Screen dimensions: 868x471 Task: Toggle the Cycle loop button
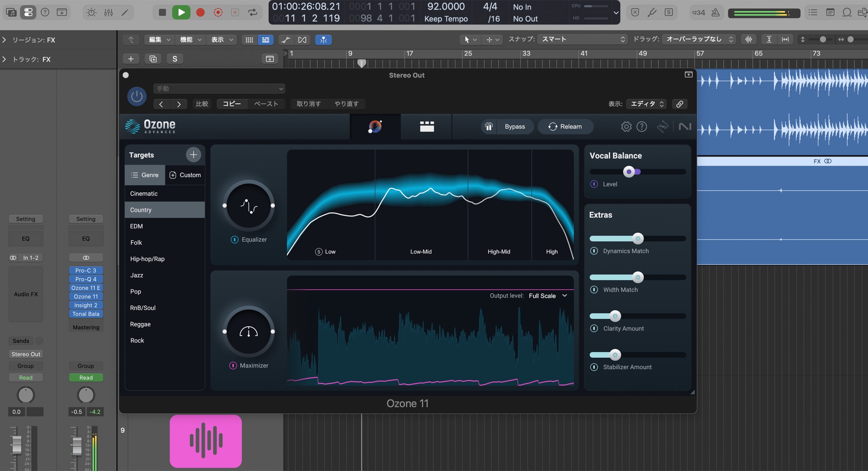tap(253, 12)
